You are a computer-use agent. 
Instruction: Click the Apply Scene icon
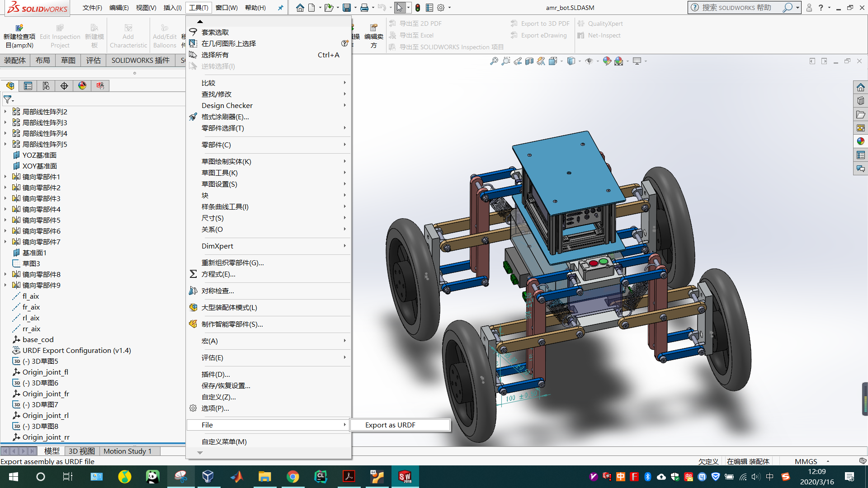[x=618, y=61]
